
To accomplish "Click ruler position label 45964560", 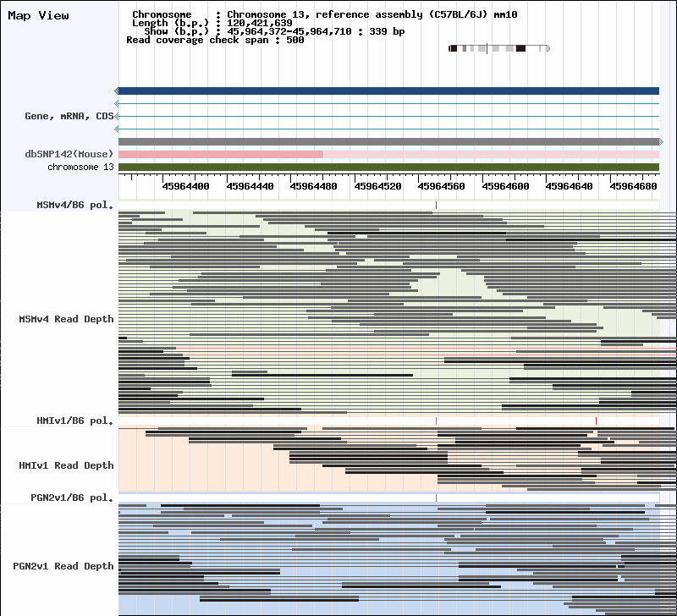I will tap(441, 186).
